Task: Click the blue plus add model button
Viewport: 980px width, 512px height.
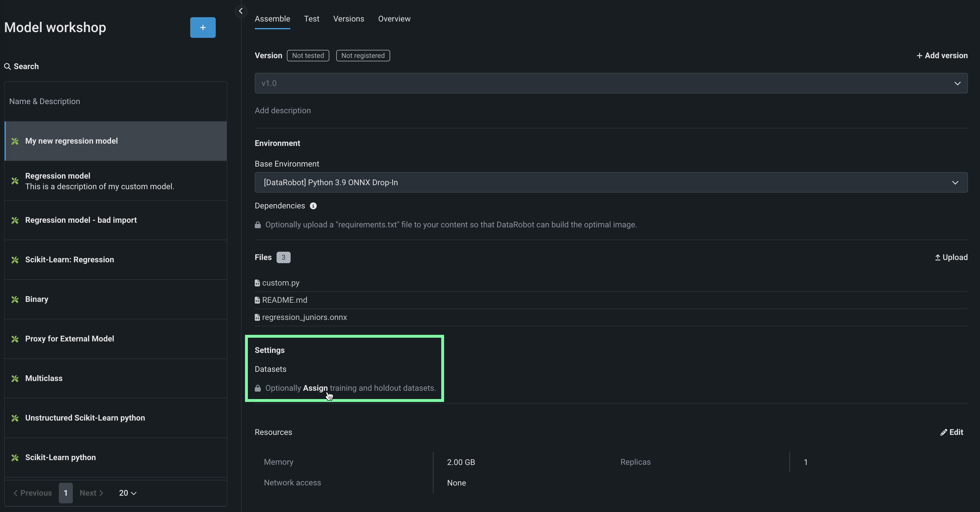Action: (203, 27)
